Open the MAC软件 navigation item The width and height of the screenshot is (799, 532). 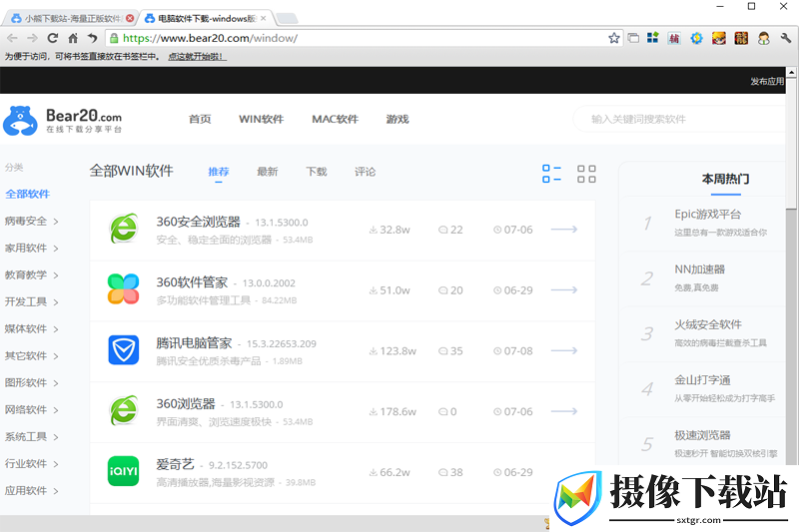pos(336,119)
